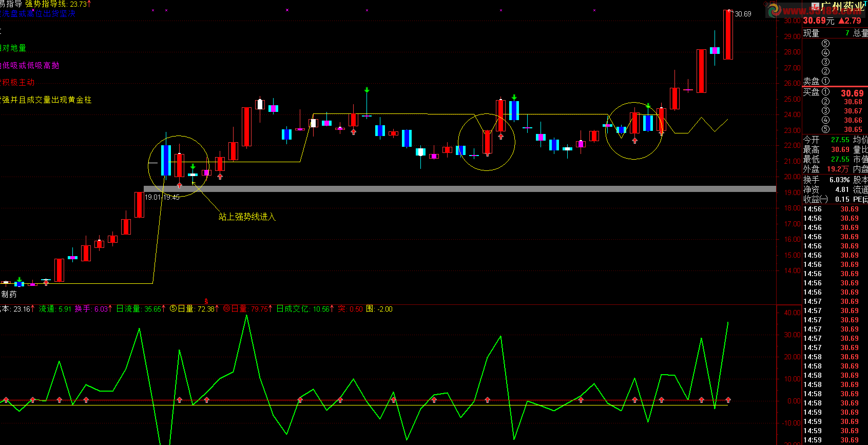The height and width of the screenshot is (445, 868).
Task: Click the 今开 opening price 27.55
Action: [840, 140]
